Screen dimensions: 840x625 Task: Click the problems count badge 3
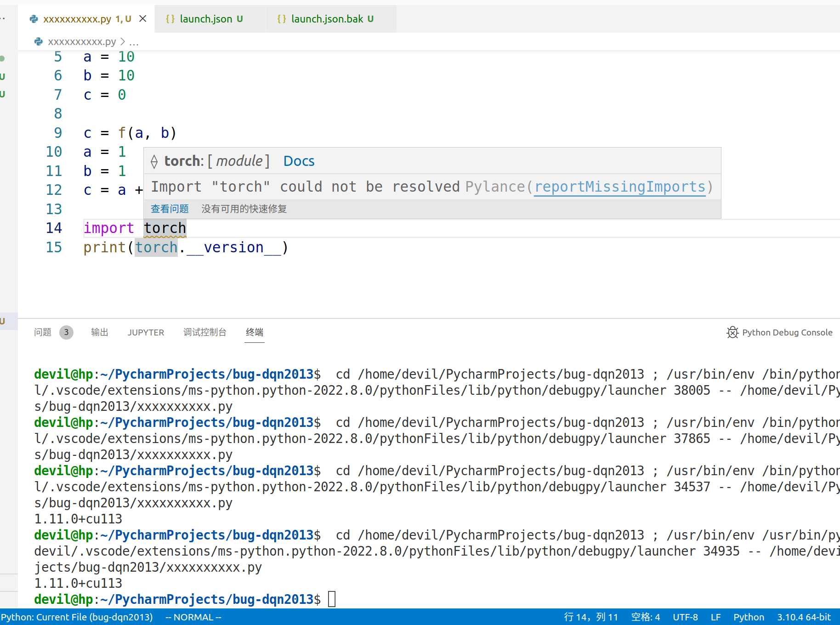point(66,332)
